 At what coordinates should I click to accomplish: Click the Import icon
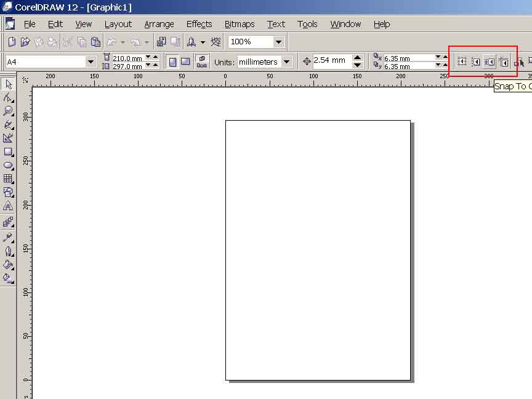pos(161,42)
